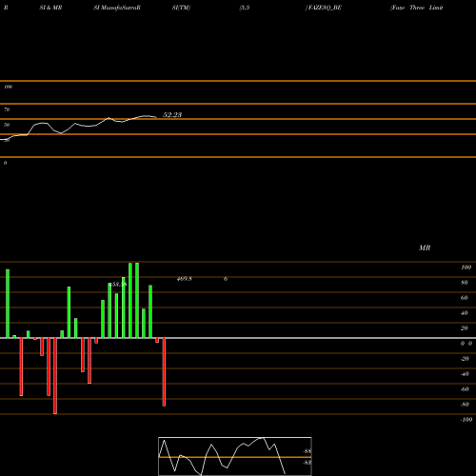Viewport: 476px width, 476px height.
Task: Click the RSI axis label 50
Action: coord(7,125)
